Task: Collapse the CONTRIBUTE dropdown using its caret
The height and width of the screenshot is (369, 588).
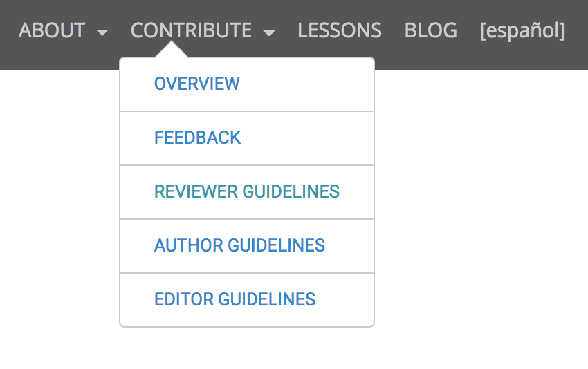Action: point(269,32)
